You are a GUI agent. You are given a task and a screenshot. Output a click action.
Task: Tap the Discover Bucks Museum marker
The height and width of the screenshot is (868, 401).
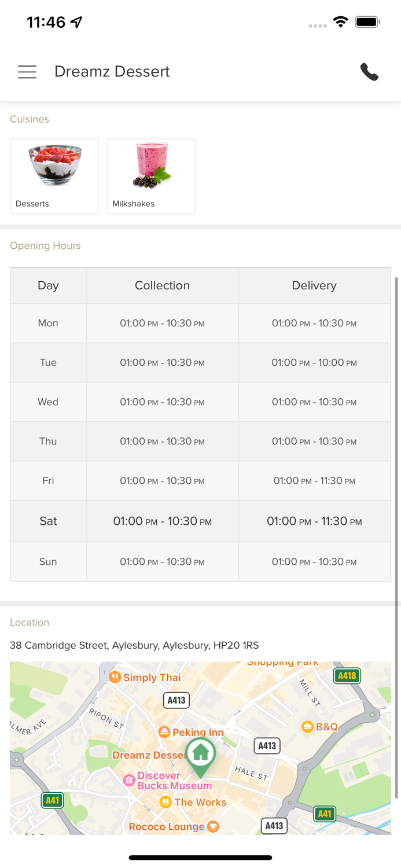pyautogui.click(x=130, y=781)
